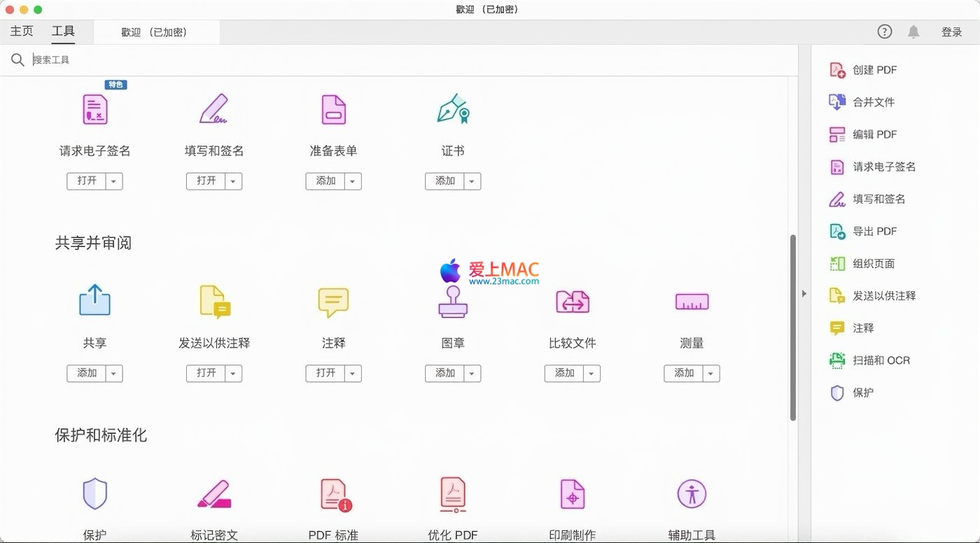Switch to the 主页 tab

point(22,31)
